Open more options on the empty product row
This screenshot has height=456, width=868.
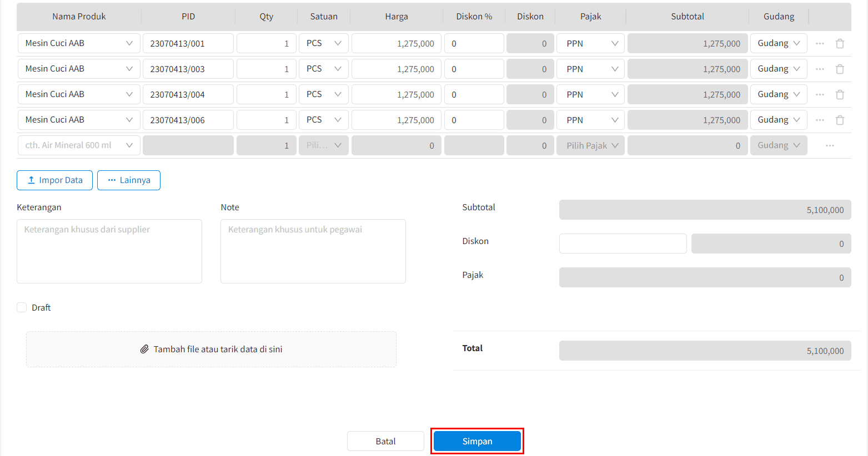click(830, 145)
